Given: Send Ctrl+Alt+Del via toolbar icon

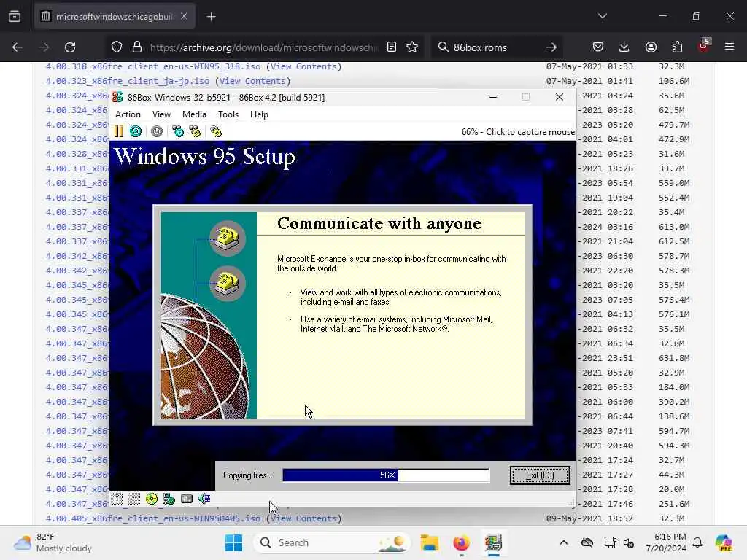Looking at the screenshot, I should point(178,131).
